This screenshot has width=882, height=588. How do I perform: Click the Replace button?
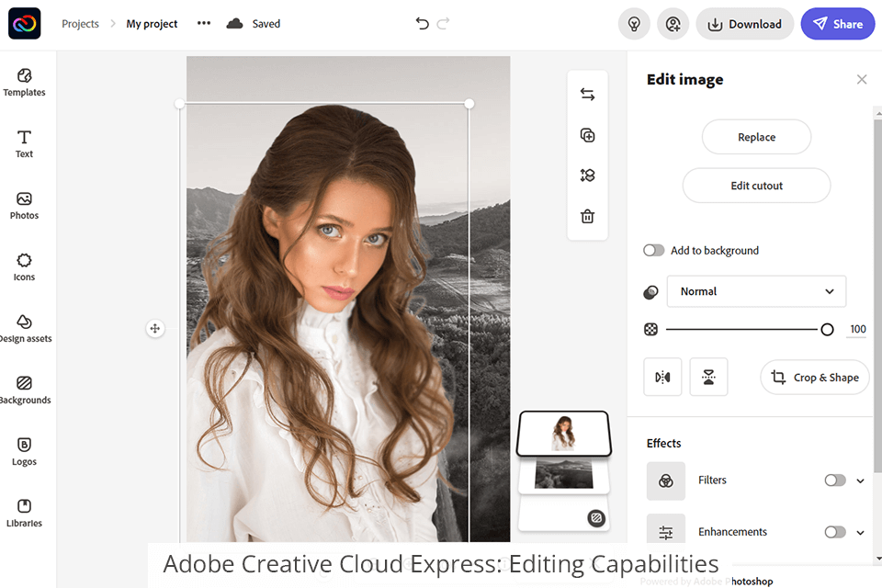pyautogui.click(x=756, y=137)
